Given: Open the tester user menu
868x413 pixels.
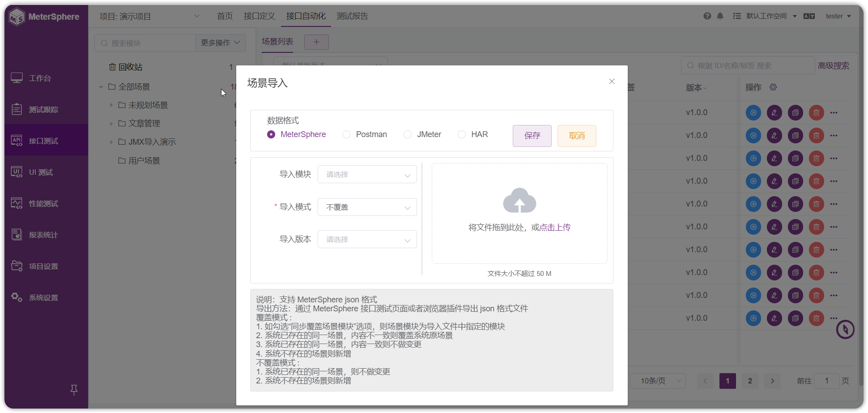Looking at the screenshot, I should [838, 16].
